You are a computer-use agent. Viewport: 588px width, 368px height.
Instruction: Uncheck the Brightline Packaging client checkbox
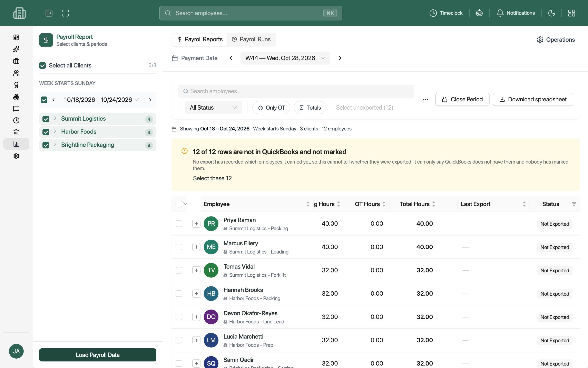pyautogui.click(x=46, y=145)
